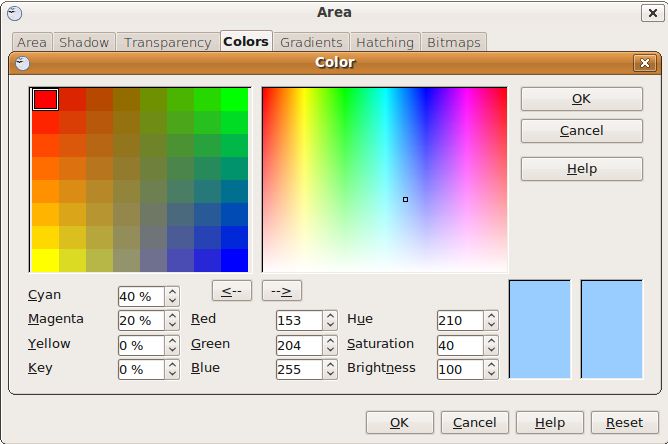
Task: Select the bright green top-right grid swatch
Action: tap(234, 99)
